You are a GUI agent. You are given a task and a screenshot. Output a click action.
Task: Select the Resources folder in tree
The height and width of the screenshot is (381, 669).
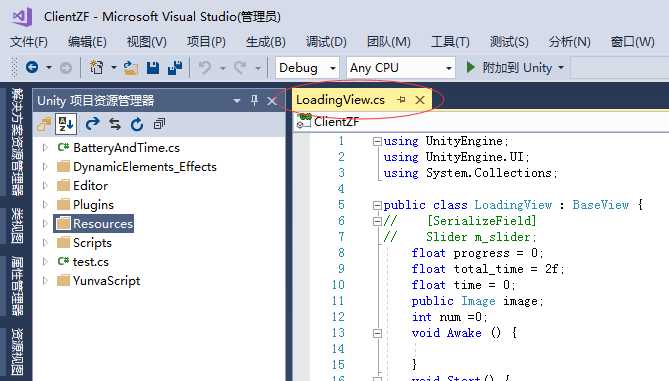point(94,224)
